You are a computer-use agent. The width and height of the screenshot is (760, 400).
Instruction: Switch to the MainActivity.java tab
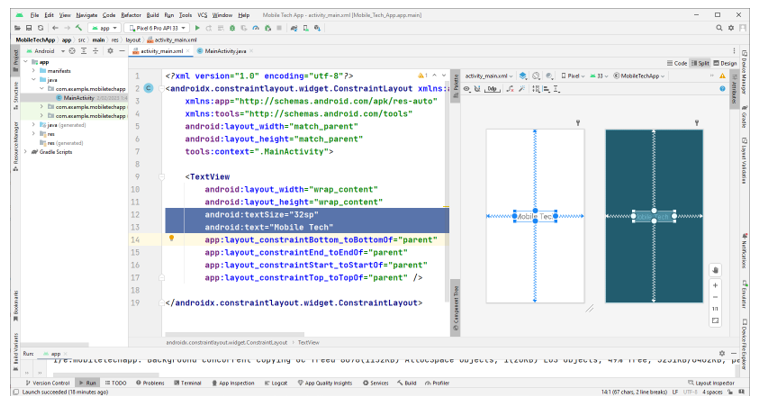point(225,50)
